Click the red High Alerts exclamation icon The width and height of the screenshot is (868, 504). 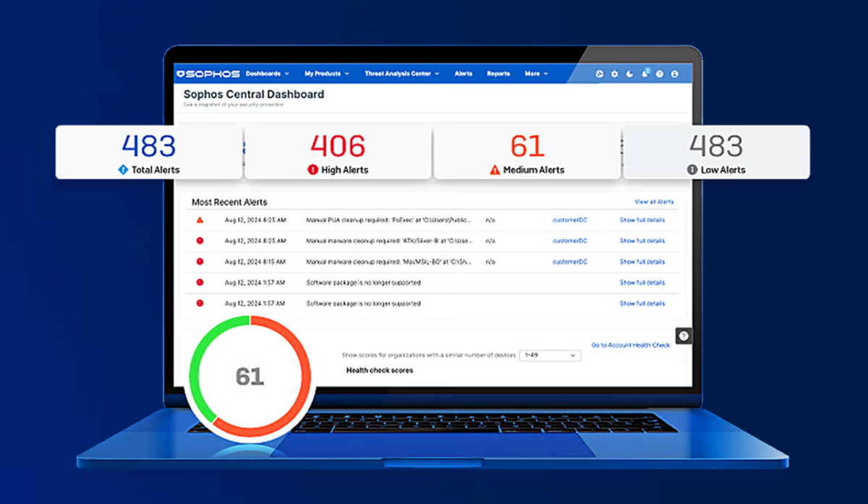[312, 170]
